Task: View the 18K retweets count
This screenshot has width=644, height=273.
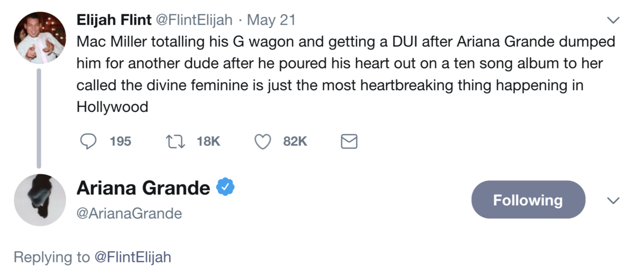Action: click(x=208, y=142)
